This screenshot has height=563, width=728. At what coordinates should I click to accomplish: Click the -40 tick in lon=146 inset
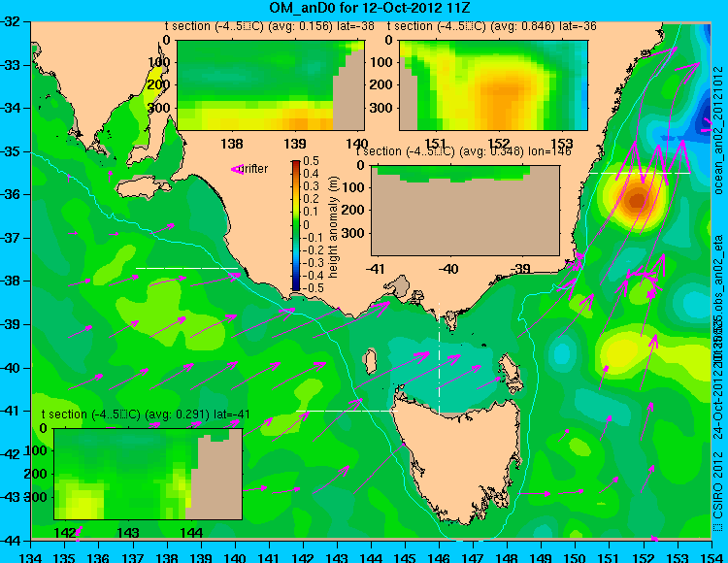(448, 269)
